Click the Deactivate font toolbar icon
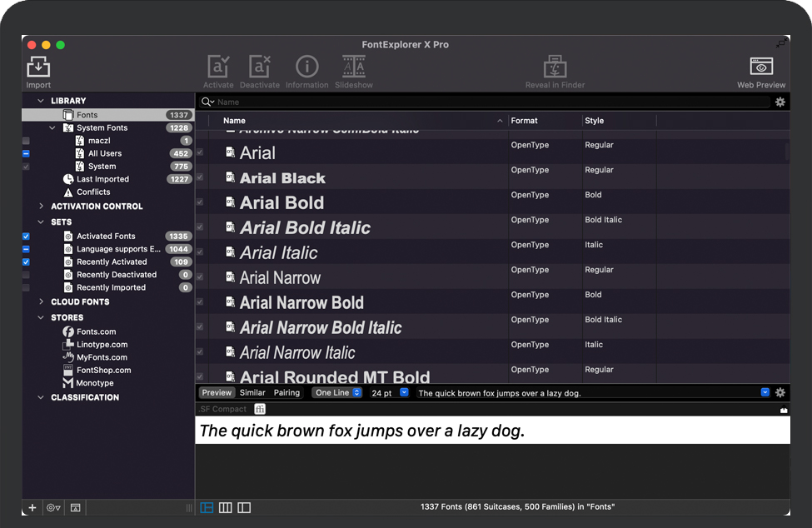812x528 pixels. 260,67
